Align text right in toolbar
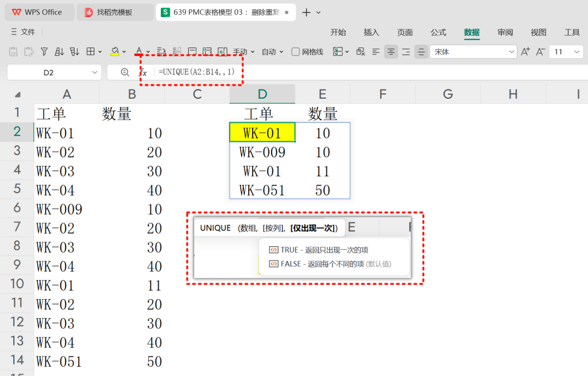This screenshot has height=376, width=588. coord(406,52)
